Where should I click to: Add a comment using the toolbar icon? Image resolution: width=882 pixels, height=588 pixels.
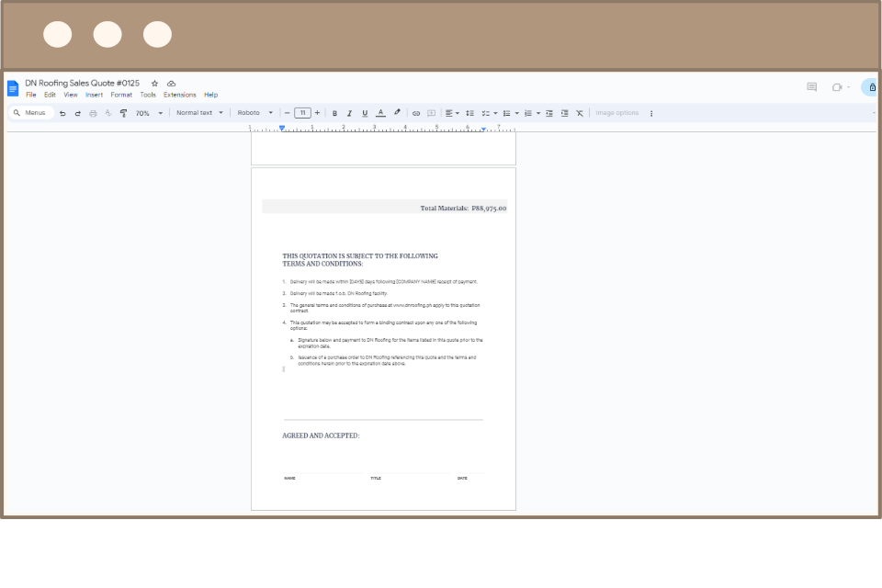click(432, 113)
